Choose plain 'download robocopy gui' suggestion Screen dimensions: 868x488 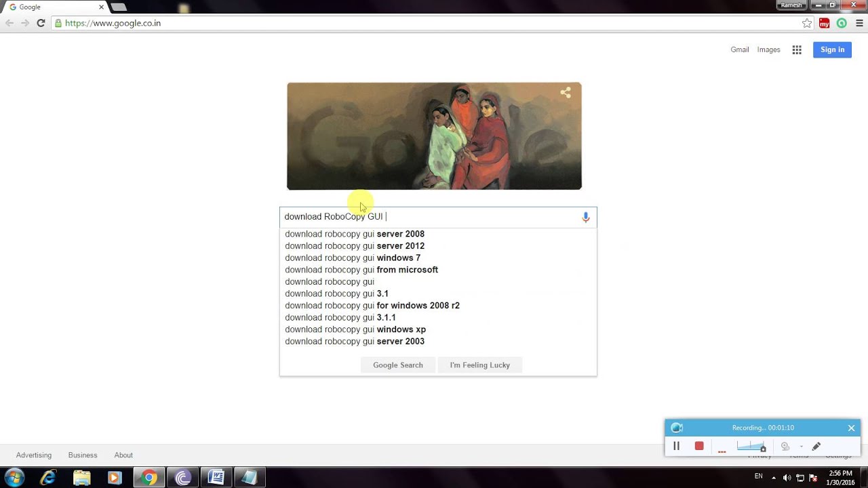[x=438, y=282]
